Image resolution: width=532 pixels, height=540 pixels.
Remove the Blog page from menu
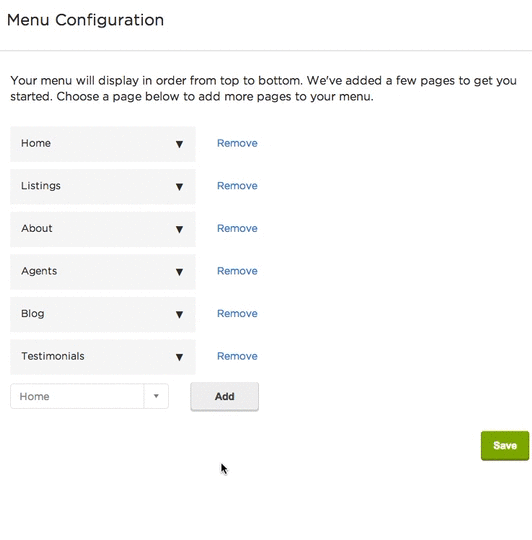[x=237, y=314]
